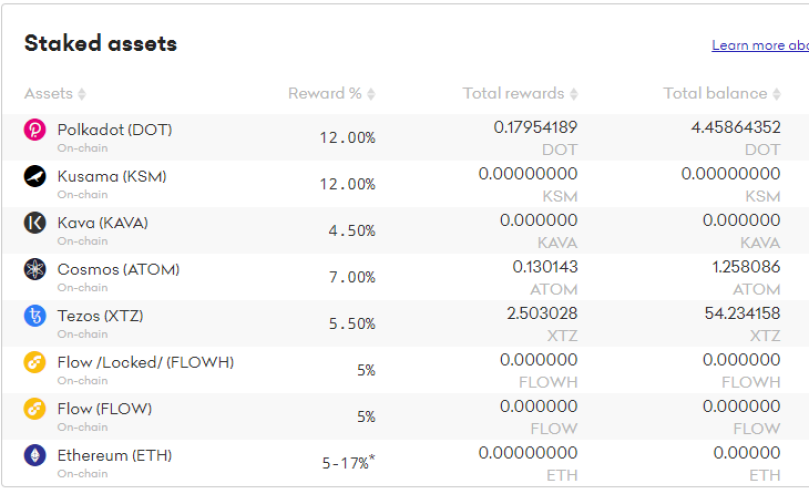Open the Learn more about link
809x494 pixels.
760,45
